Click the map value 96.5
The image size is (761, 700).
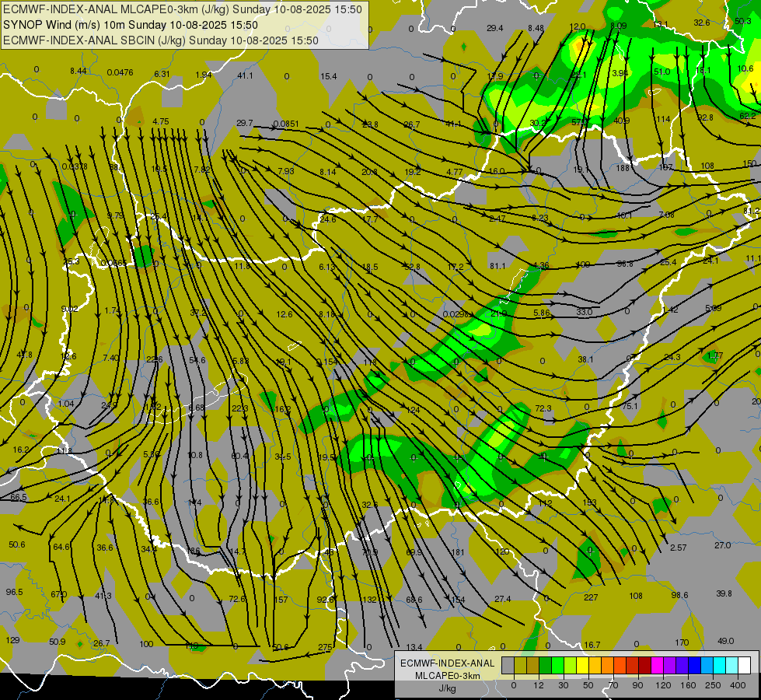coord(15,592)
